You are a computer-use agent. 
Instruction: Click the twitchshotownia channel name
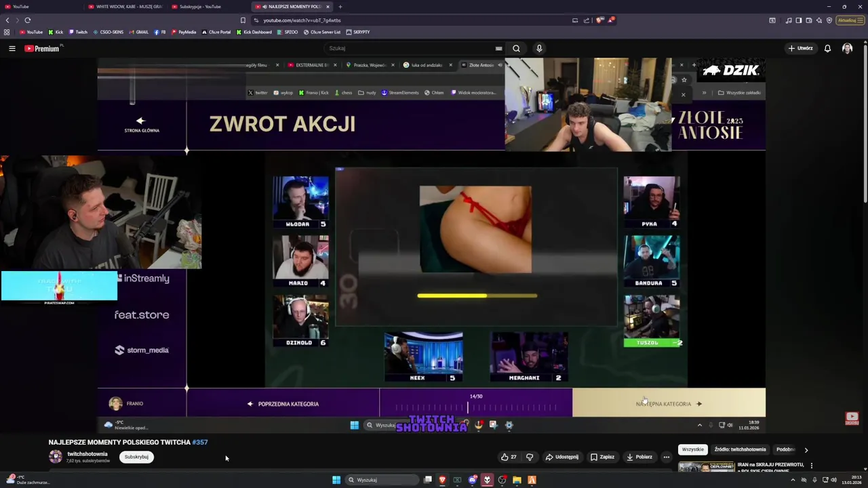tap(87, 453)
